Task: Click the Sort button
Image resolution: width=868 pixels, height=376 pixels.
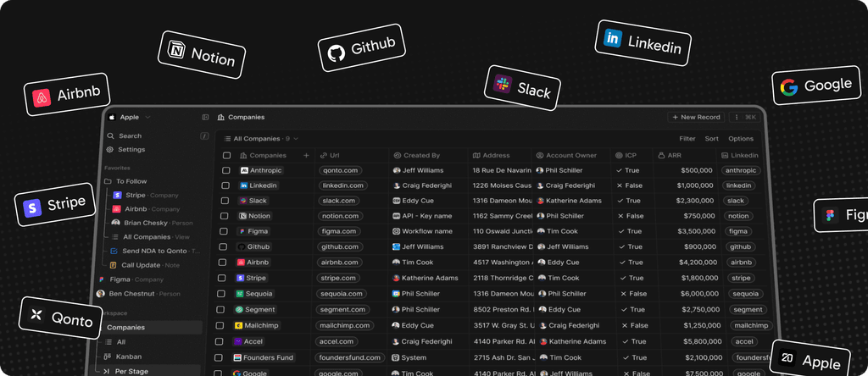Action: pos(712,139)
